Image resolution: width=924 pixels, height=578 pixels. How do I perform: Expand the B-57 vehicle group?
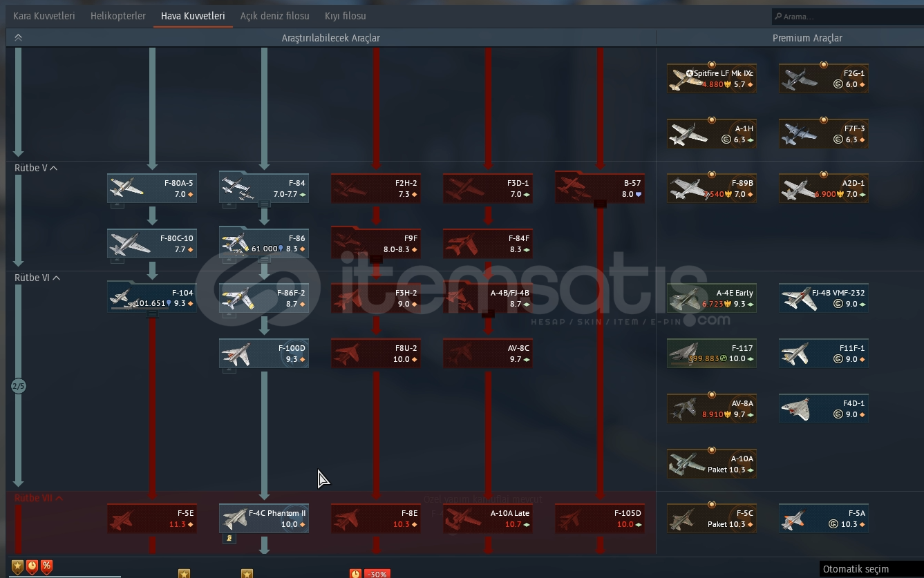pos(600,204)
